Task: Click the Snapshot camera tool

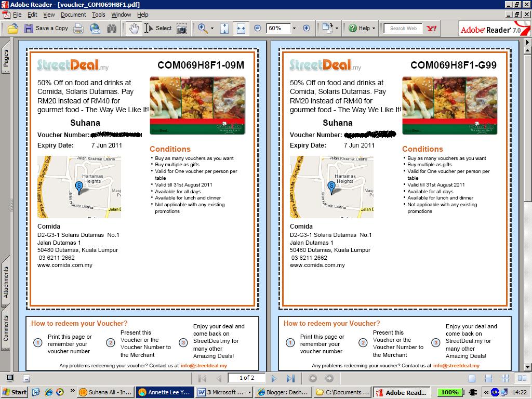Action: 181,29
